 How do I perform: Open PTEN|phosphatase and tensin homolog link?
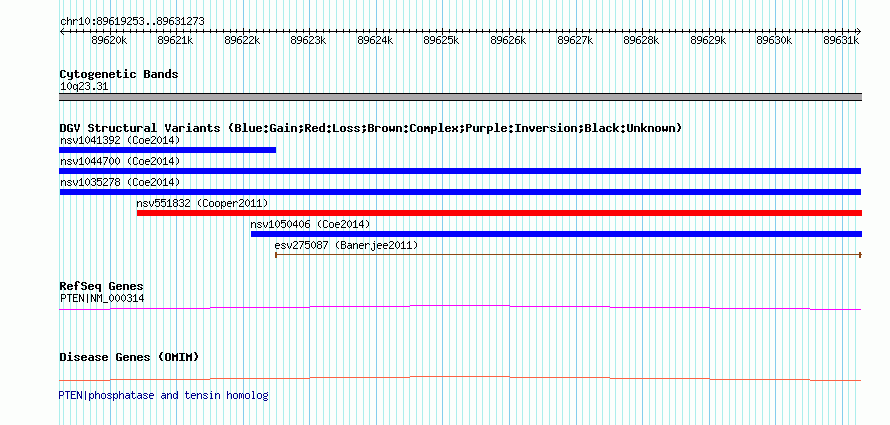(163, 395)
